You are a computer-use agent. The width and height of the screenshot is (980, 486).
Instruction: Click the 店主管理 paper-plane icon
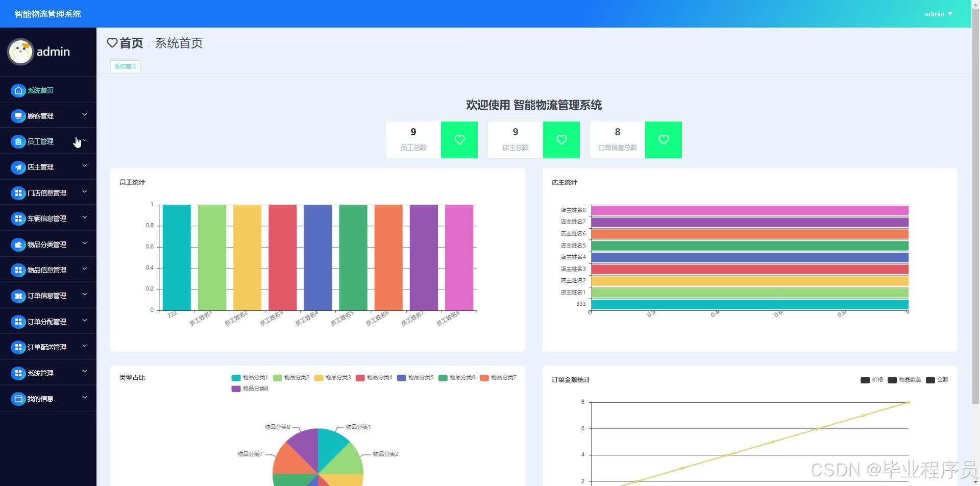coord(18,167)
